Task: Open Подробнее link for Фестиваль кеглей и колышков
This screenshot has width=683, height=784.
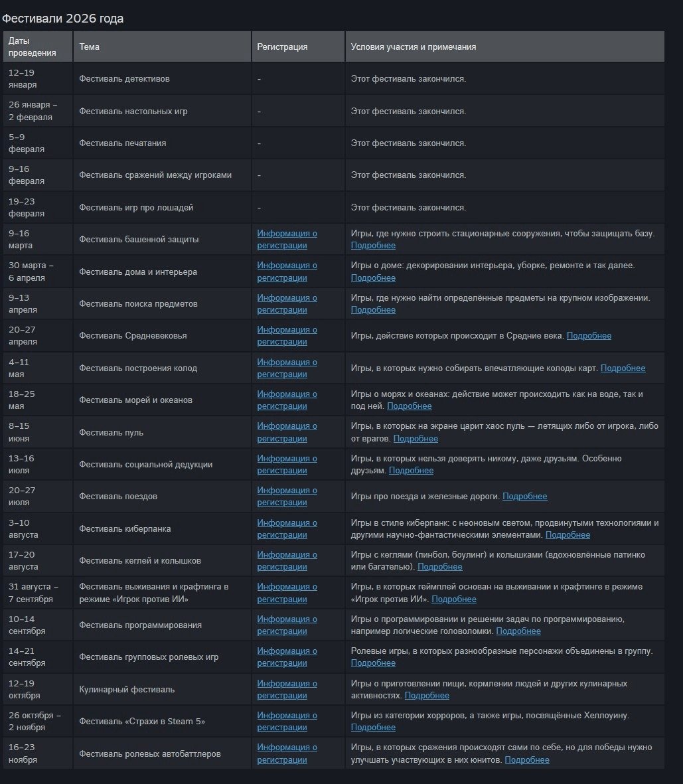Action: (x=440, y=566)
